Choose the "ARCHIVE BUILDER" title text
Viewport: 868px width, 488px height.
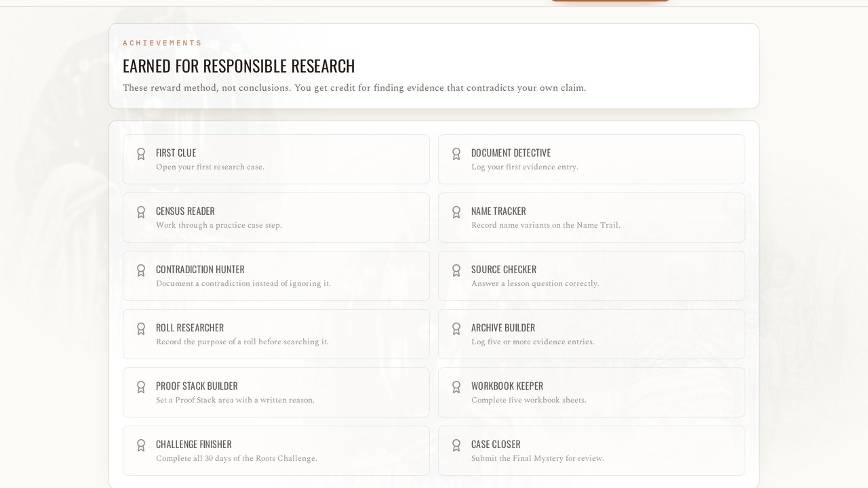[x=503, y=328]
